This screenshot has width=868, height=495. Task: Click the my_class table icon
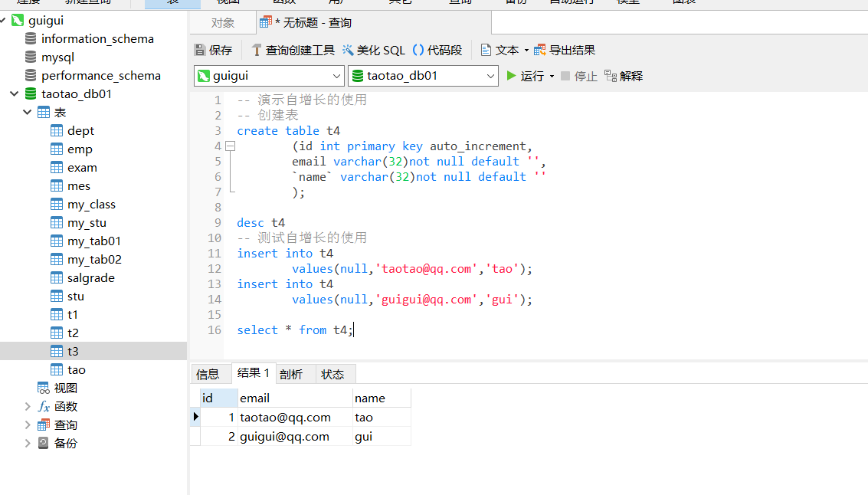pos(57,205)
